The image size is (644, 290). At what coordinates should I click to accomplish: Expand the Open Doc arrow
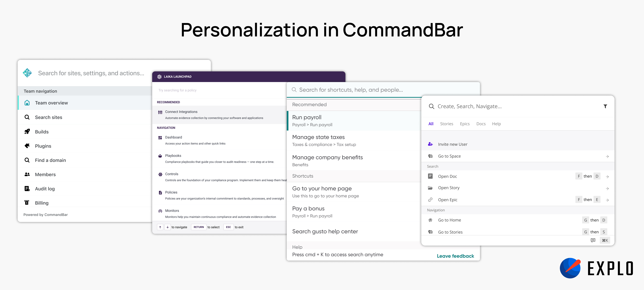pos(607,177)
